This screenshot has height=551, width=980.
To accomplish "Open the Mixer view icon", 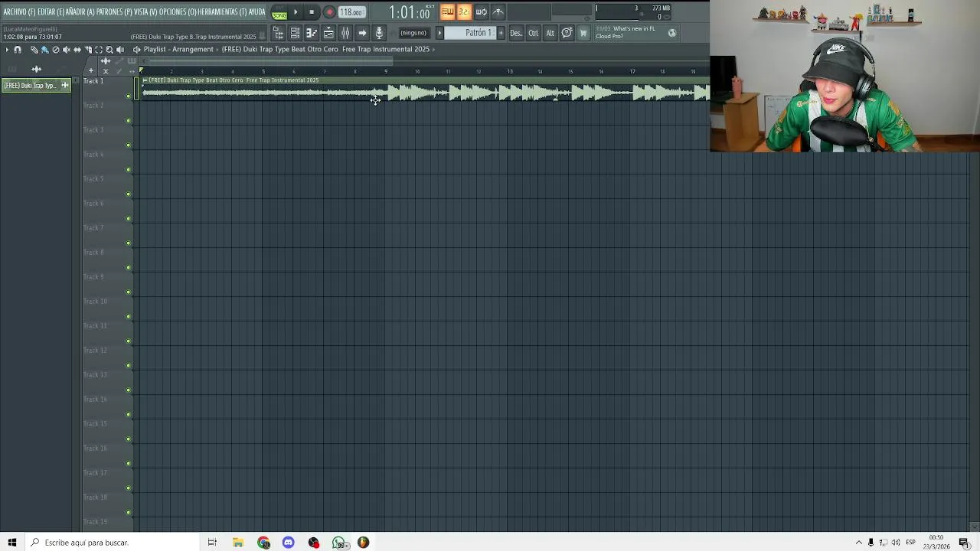I will coord(345,33).
